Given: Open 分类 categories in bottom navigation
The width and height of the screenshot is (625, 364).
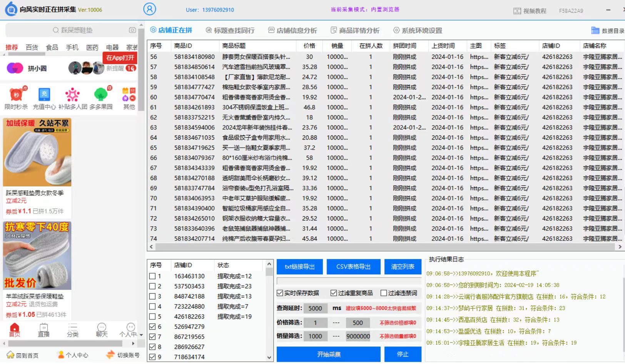Looking at the screenshot, I should tap(73, 330).
